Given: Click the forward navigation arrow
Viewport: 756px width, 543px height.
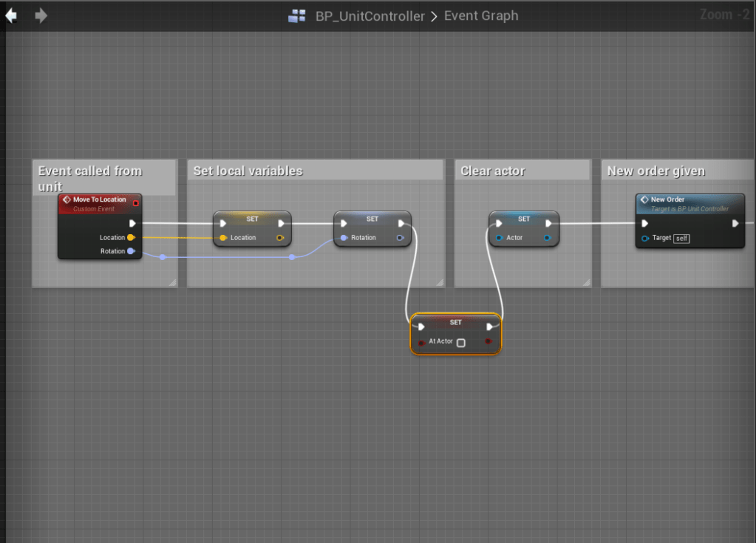Looking at the screenshot, I should point(41,16).
